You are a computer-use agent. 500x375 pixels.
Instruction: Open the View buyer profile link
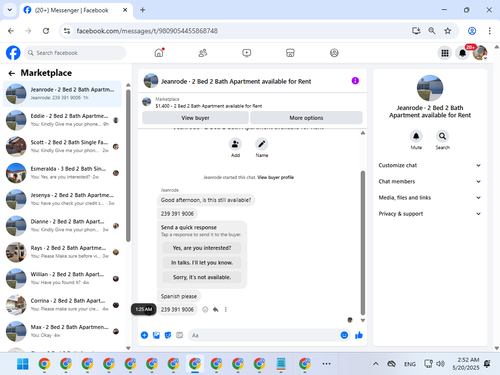[275, 177]
